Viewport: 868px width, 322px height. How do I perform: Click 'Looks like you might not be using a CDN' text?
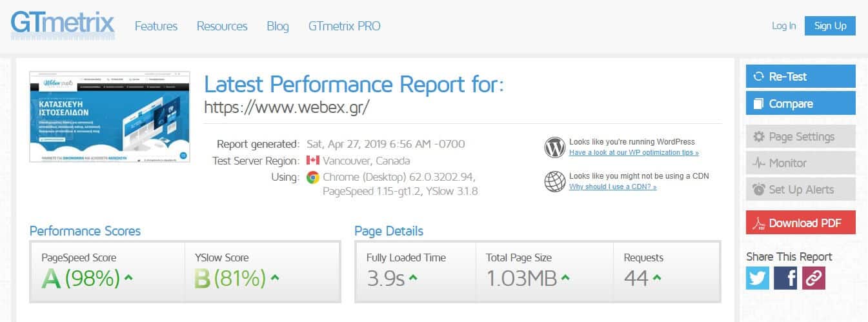click(x=639, y=176)
